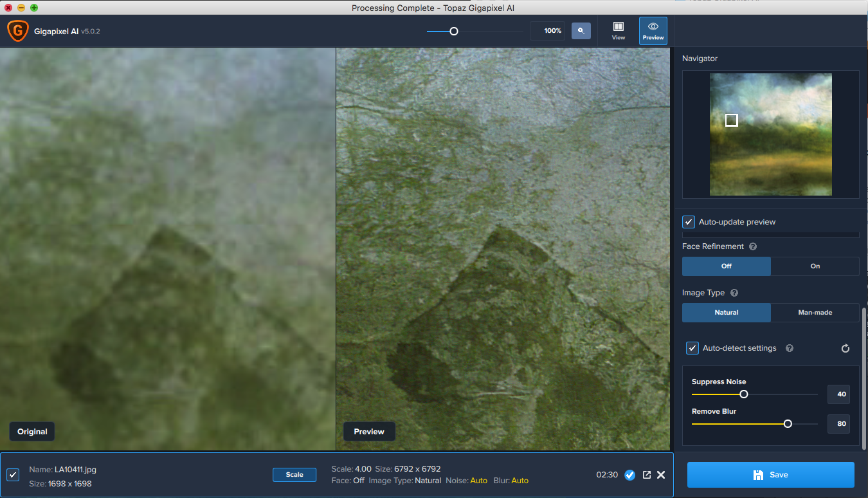This screenshot has width=868, height=498.
Task: Open the View layout options
Action: [x=619, y=31]
